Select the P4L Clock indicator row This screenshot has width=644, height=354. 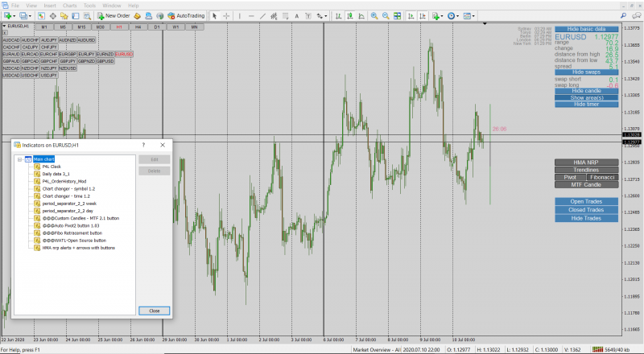coord(52,167)
